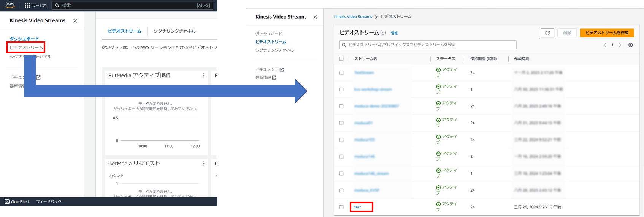
Task: Tick the checkbox for the kvs-workshop-stream row
Action: [x=341, y=90]
